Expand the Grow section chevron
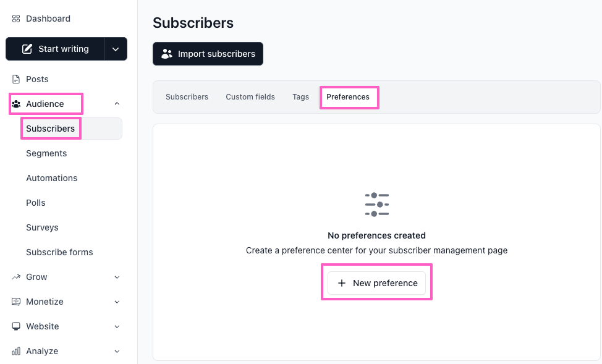The image size is (602, 364). [x=117, y=277]
